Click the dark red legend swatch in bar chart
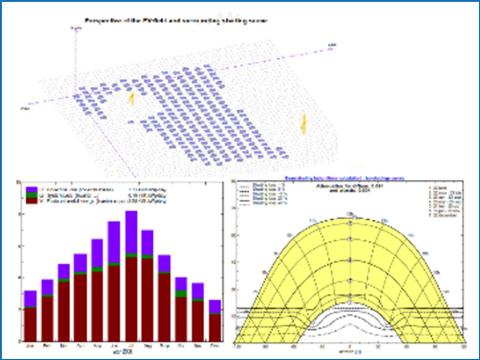 [31, 201]
